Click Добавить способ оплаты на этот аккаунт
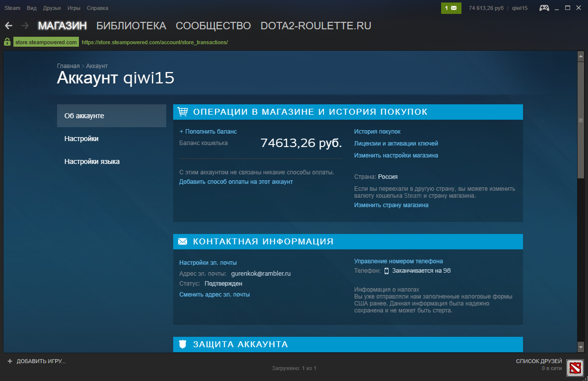The width and height of the screenshot is (588, 381). (x=236, y=182)
